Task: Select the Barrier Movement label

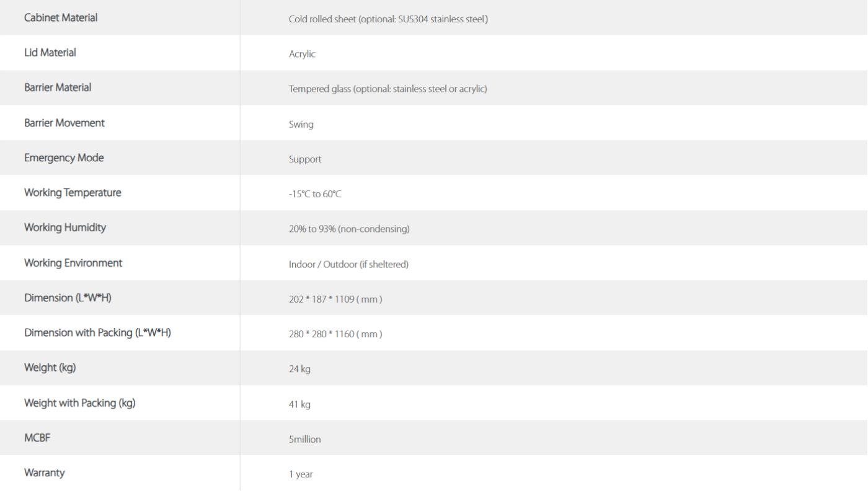Action: click(64, 123)
